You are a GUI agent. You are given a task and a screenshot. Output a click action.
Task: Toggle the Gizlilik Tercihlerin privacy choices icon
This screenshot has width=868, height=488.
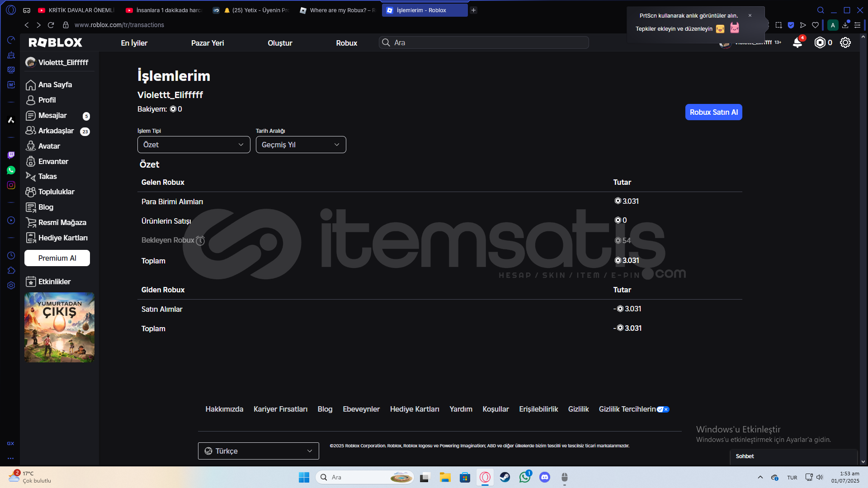[x=663, y=409]
